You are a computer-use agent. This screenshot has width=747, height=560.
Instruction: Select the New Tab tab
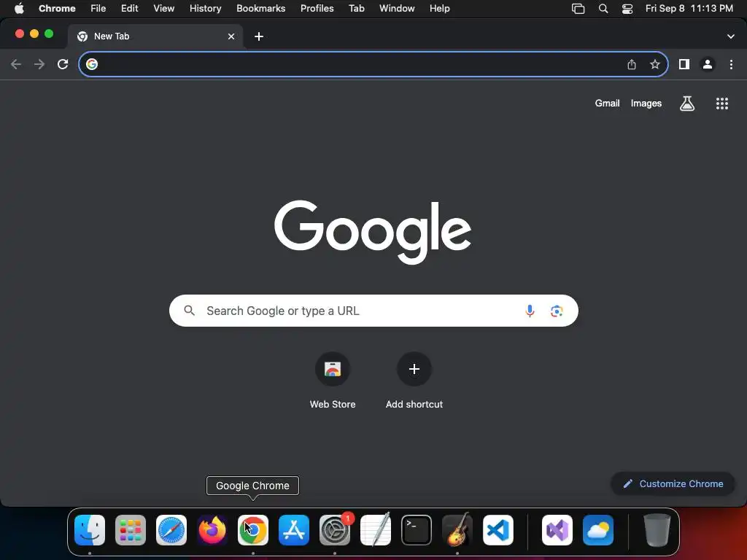(x=155, y=36)
